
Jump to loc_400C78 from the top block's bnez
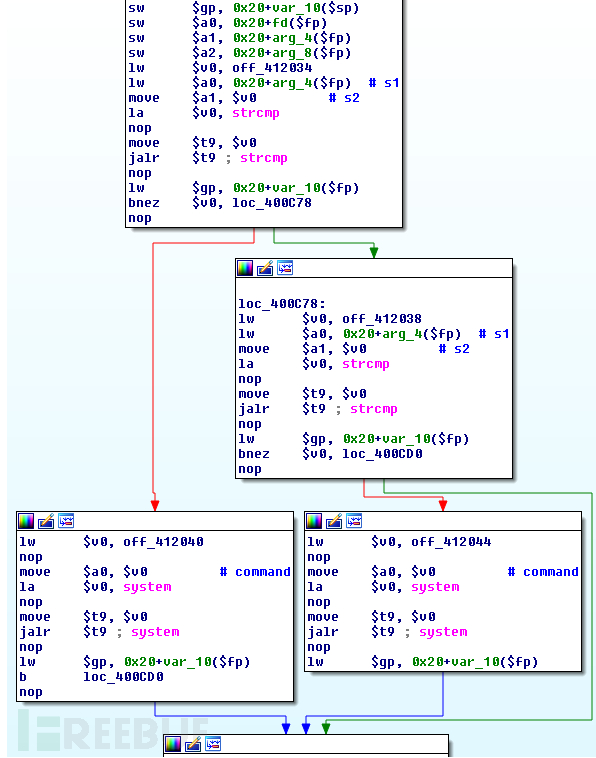click(272, 203)
